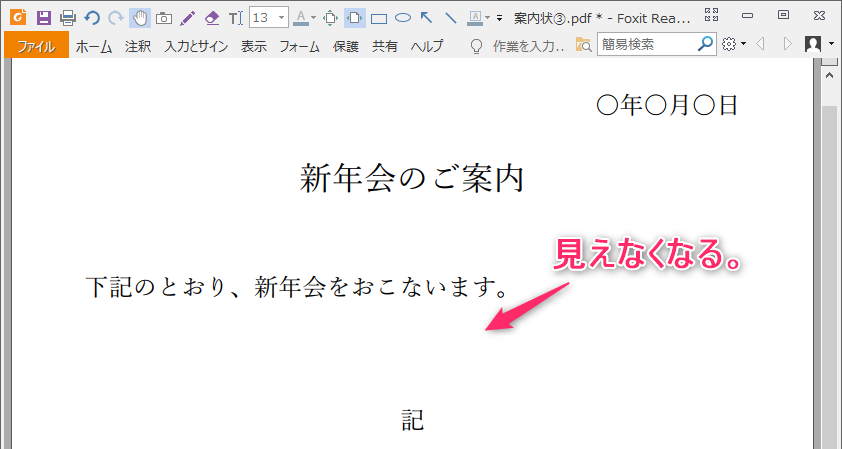
Task: Open the user account dropdown
Action: click(817, 44)
